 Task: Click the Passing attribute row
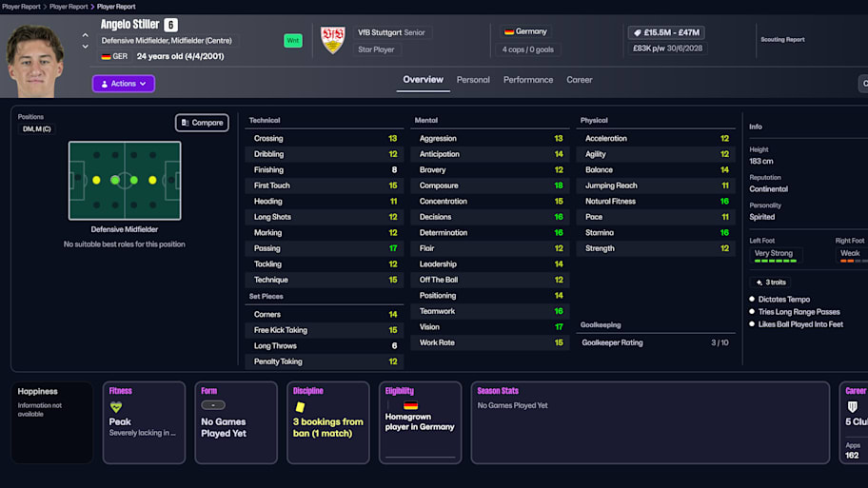[325, 248]
